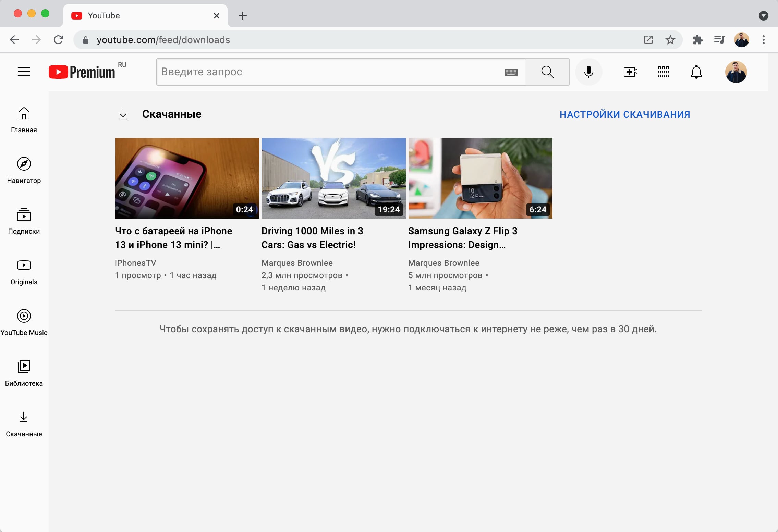Open Driving 1000 Miles video by Marques Brownlee
The width and height of the screenshot is (778, 532).
click(x=333, y=177)
